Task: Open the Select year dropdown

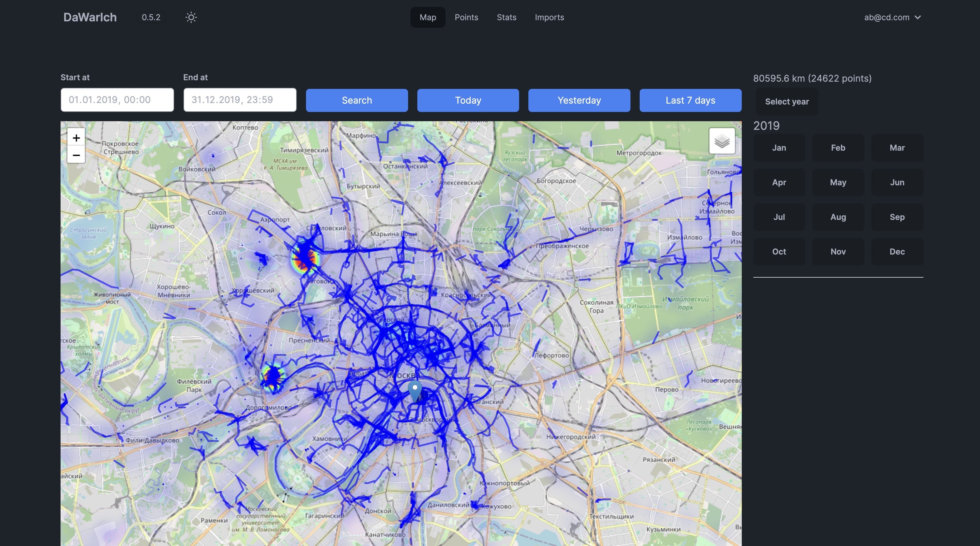Action: click(x=787, y=102)
